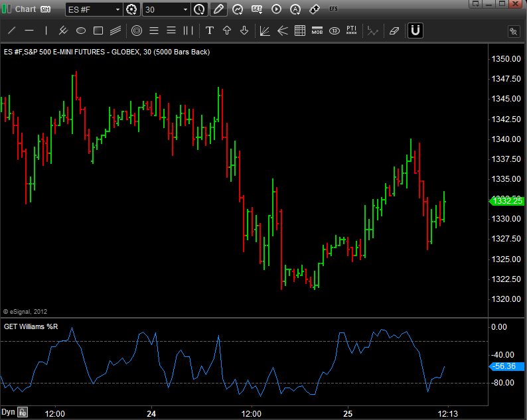
Task: Click the 1320.00 price axis label
Action: tap(506, 299)
